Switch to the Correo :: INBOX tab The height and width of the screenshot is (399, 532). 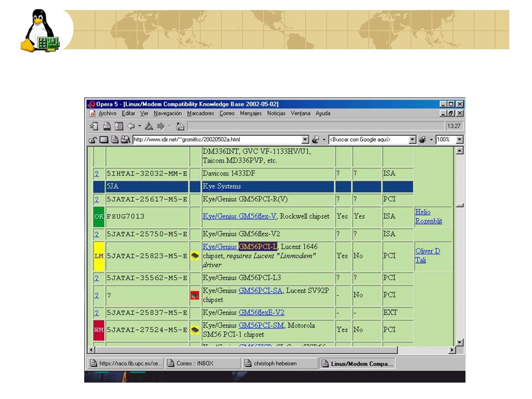[x=203, y=364]
